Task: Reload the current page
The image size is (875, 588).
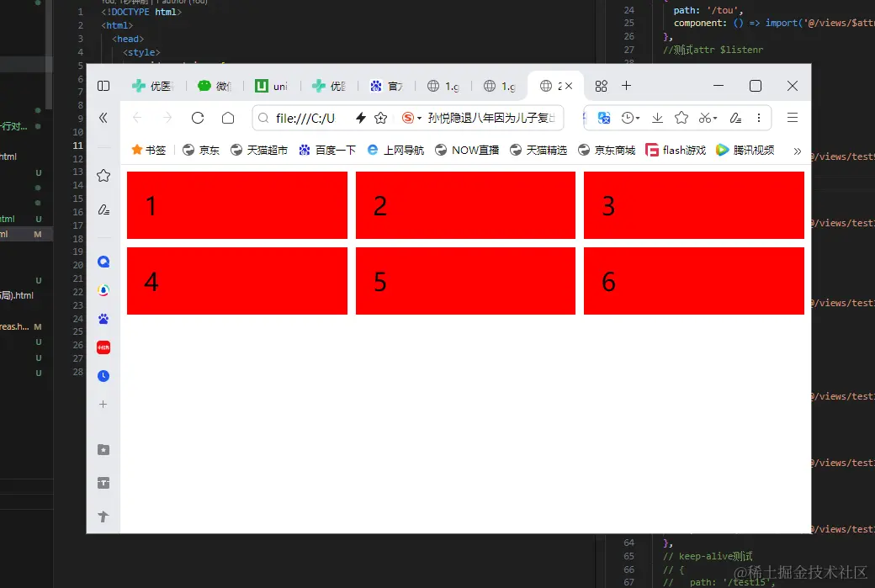Action: 198,118
